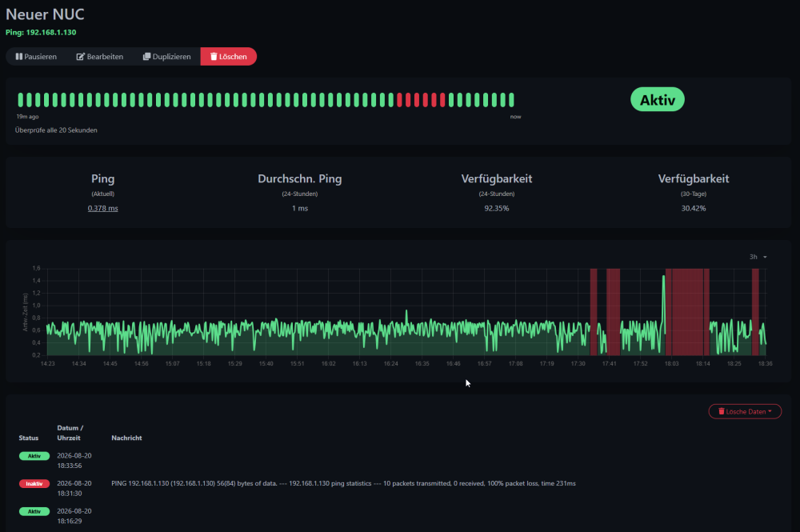Click the 19m ago heartbeat label
The width and height of the screenshot is (800, 532).
[x=27, y=117]
